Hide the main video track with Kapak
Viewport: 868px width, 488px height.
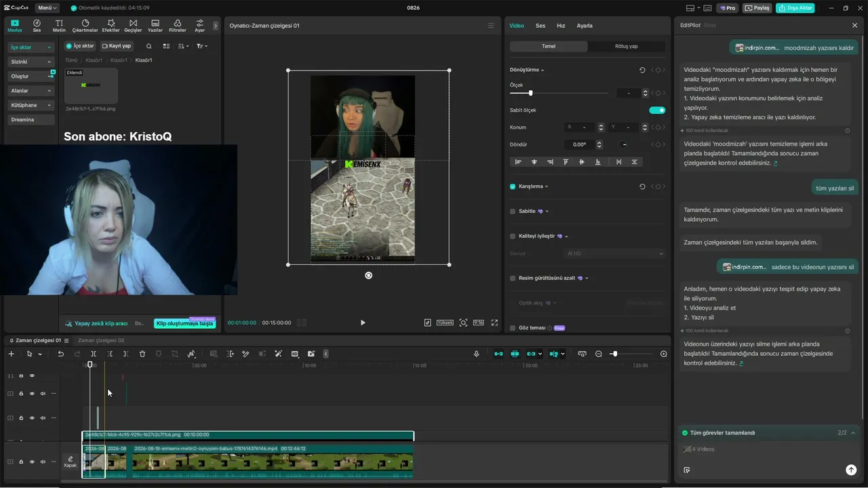click(32, 462)
